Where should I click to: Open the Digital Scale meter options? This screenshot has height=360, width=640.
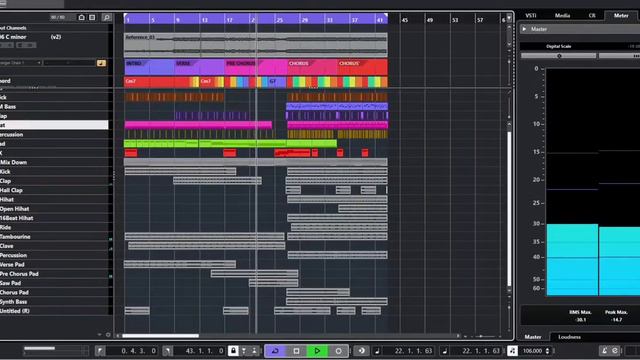pyautogui.click(x=558, y=46)
